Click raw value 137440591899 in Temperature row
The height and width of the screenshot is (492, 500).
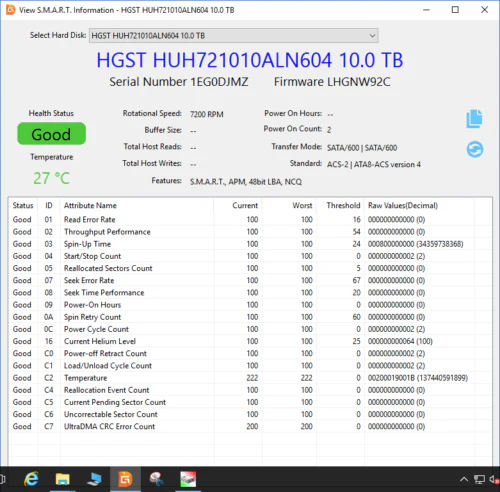tap(442, 378)
